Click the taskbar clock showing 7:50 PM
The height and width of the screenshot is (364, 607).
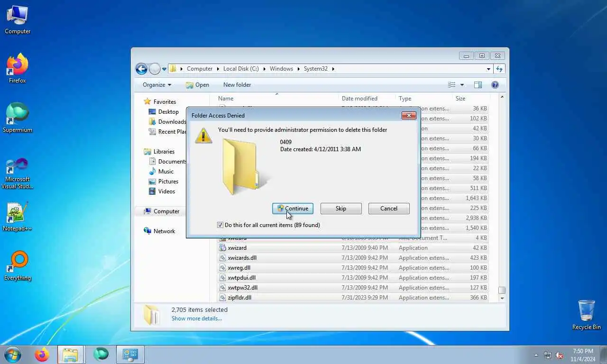point(582,355)
